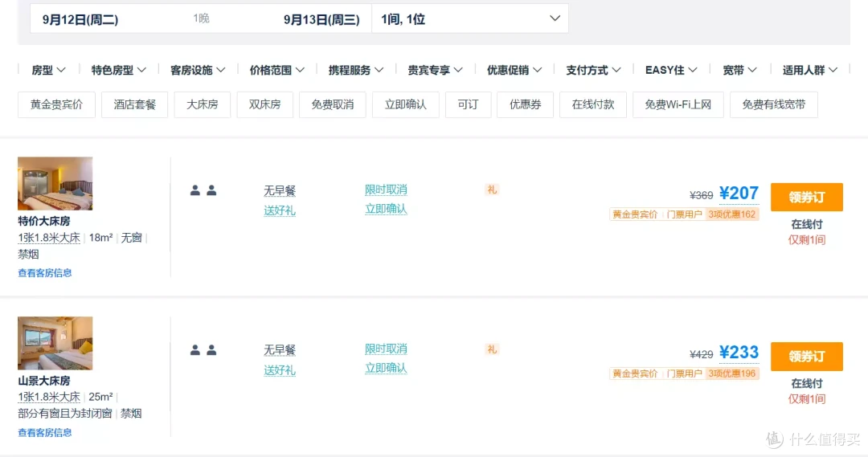868x457 pixels.
Task: Click the guest occupancy icons for 特价大床房
Action: pos(203,190)
